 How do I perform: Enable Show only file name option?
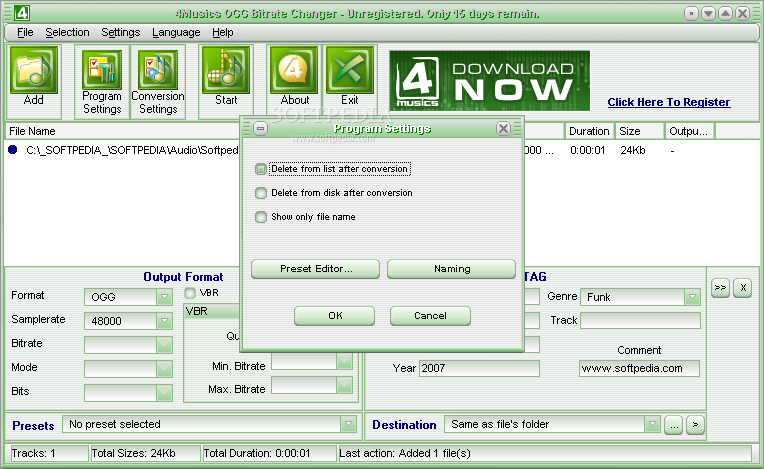[261, 217]
